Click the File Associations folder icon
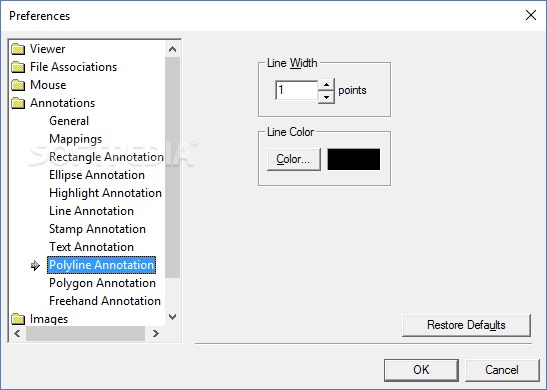The image size is (547, 390). coord(18,67)
